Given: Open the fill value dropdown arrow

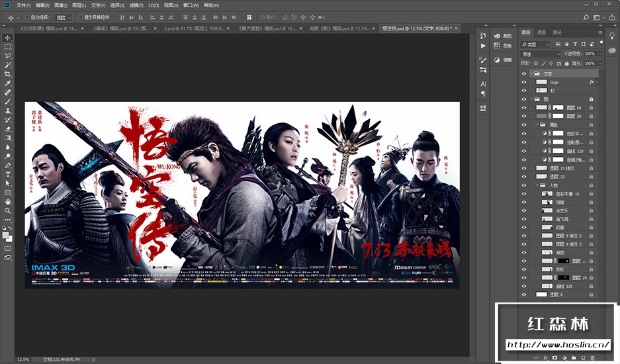Looking at the screenshot, I should click(600, 64).
